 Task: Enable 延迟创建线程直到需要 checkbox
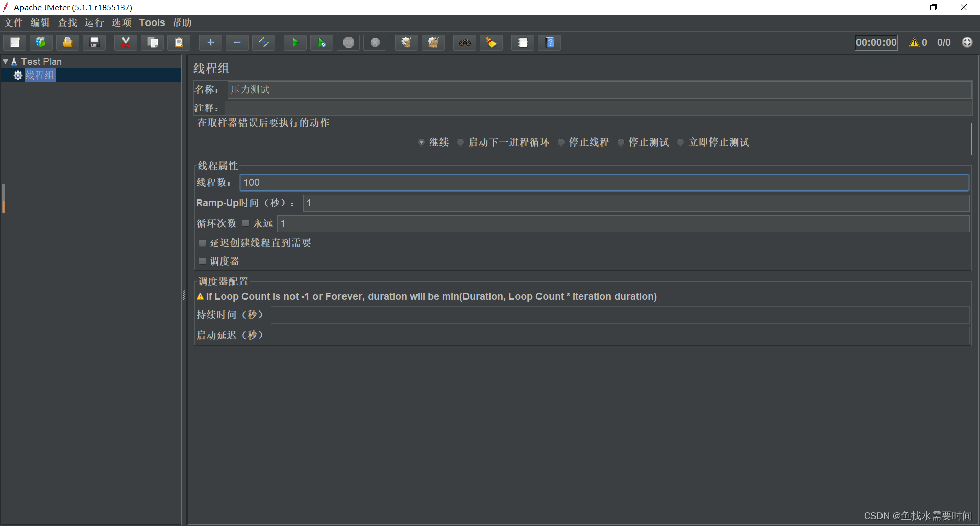[x=202, y=243]
